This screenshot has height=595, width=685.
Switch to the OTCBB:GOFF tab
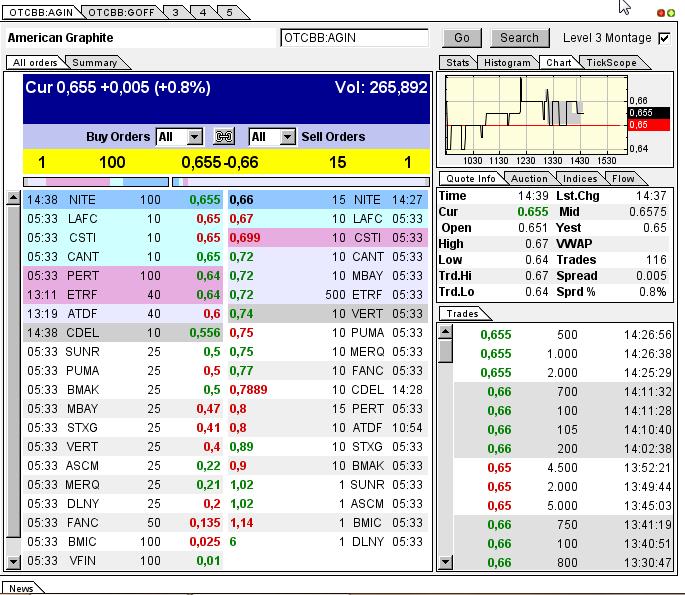118,12
